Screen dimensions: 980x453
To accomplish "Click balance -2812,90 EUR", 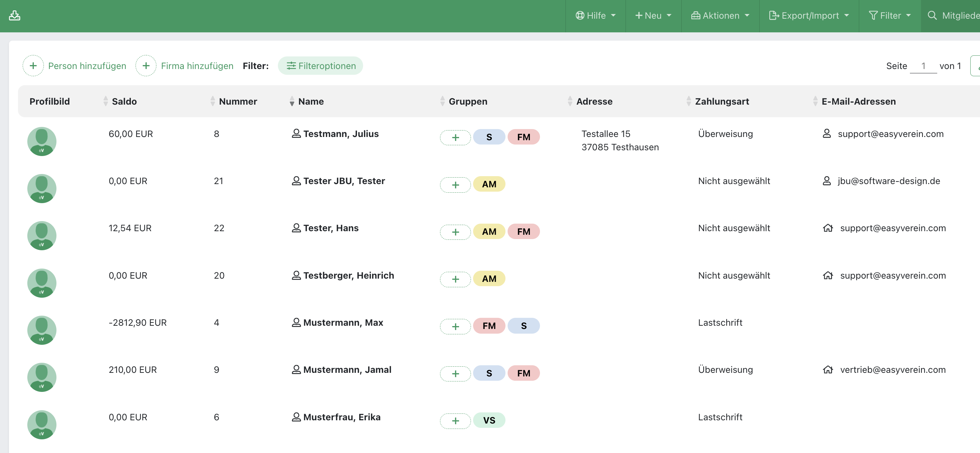I will click(137, 322).
